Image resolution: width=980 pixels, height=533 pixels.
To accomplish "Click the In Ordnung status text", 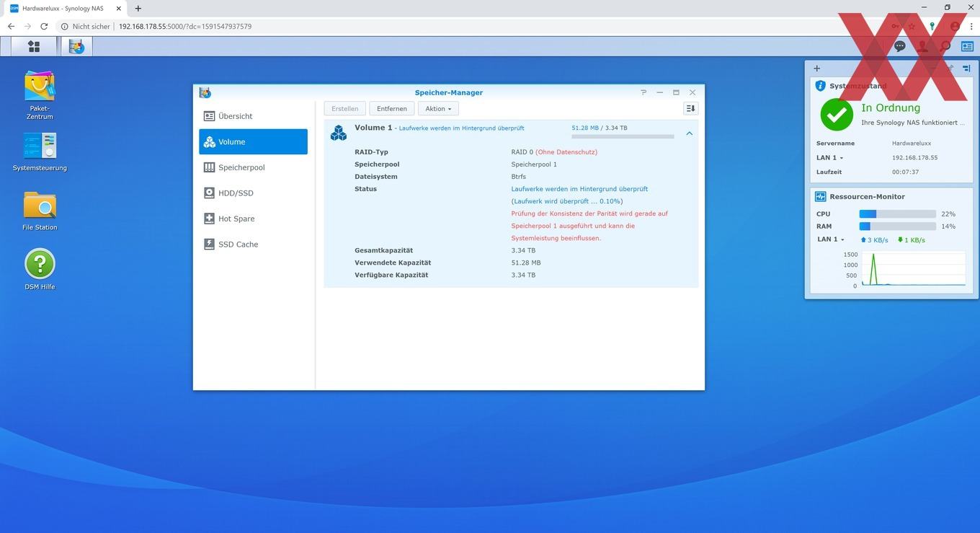I will coord(891,107).
